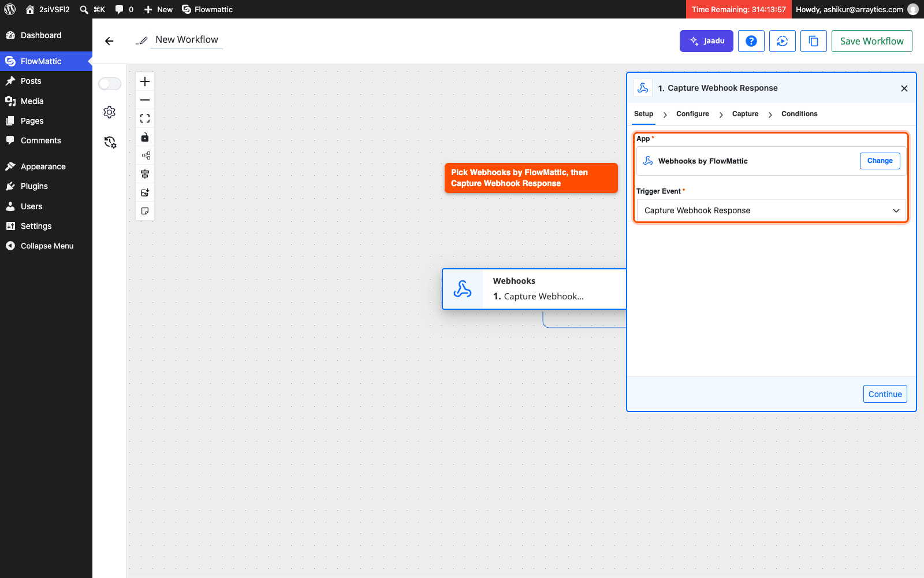Fit workflow to view

click(145, 118)
